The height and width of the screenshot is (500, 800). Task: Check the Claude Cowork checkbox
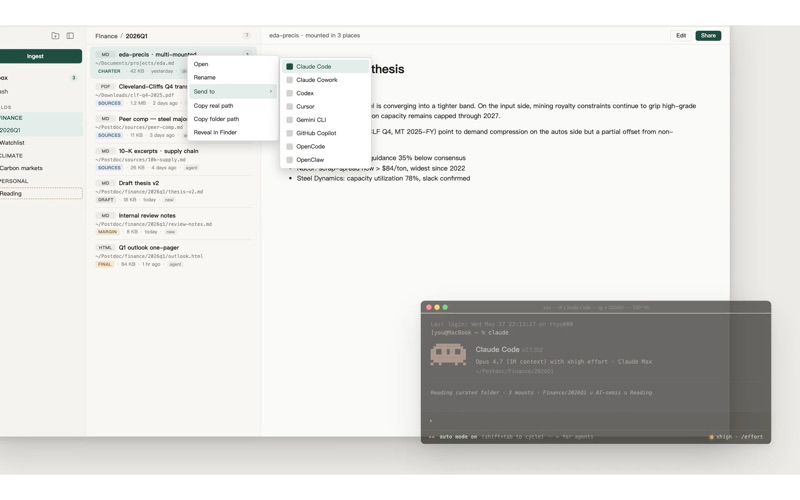[x=289, y=80]
